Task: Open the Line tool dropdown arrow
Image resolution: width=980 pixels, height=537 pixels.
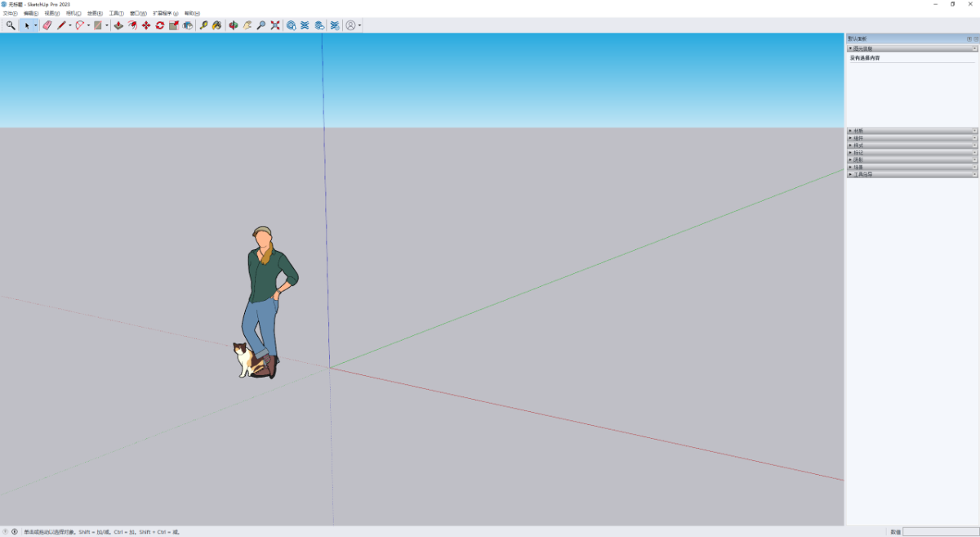Action: (x=70, y=25)
